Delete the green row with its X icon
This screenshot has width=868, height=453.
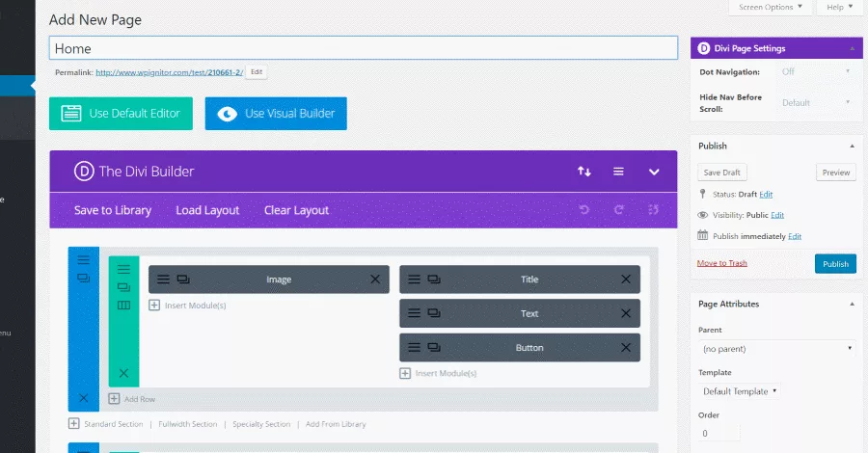[123, 373]
